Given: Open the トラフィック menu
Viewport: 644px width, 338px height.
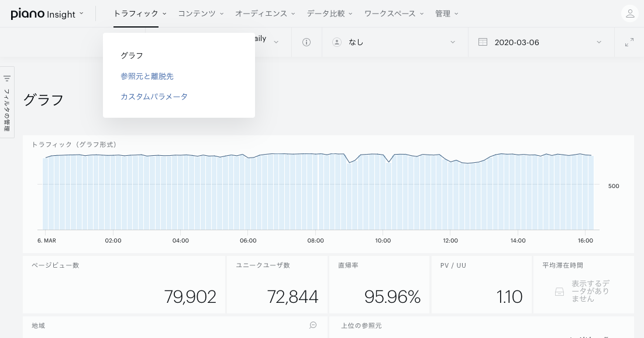Looking at the screenshot, I should point(140,13).
